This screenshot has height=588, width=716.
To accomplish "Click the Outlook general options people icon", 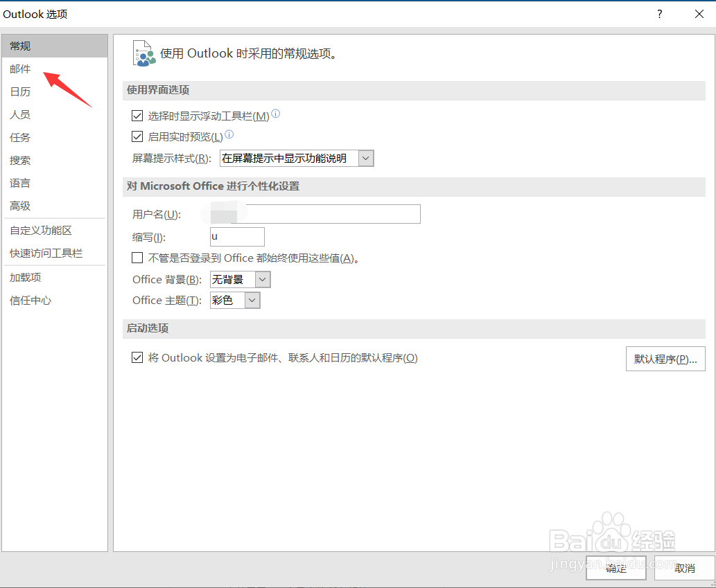I will click(x=143, y=53).
